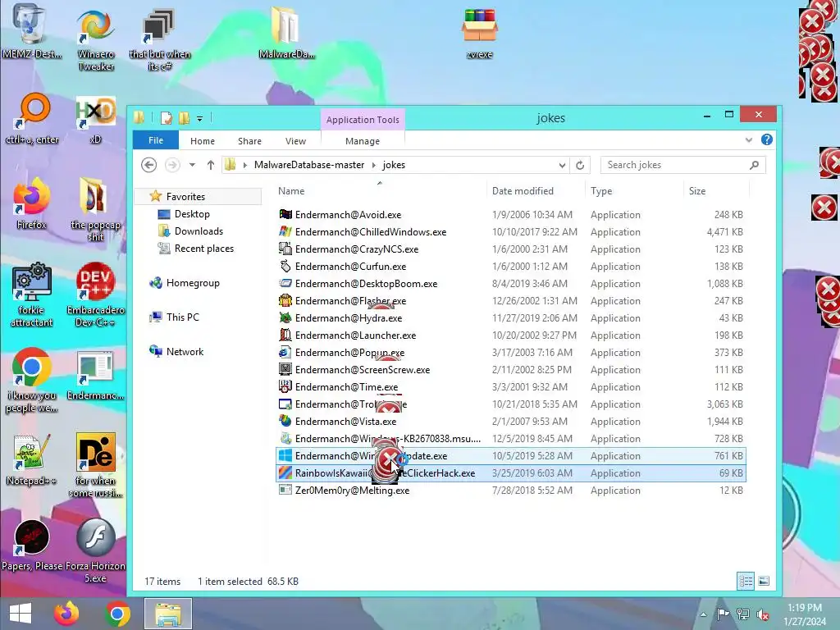The image size is (840, 630).
Task: Open Explorer Help question mark icon
Action: click(x=767, y=139)
